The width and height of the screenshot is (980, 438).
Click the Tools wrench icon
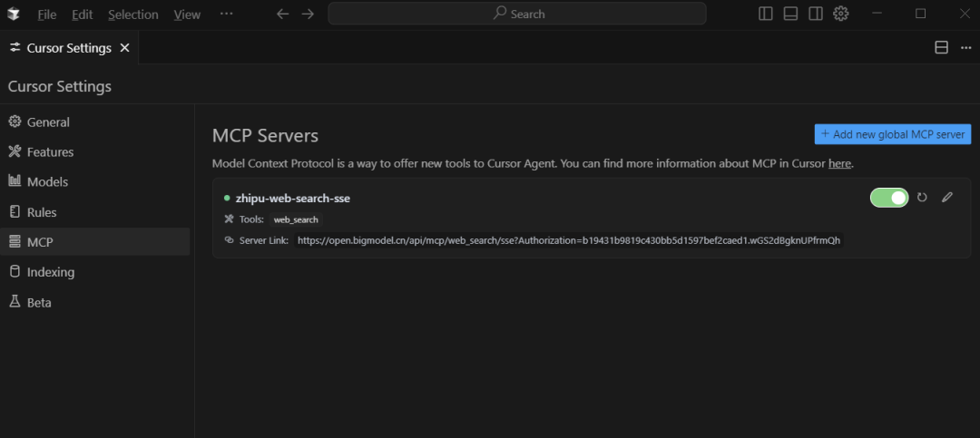(228, 219)
